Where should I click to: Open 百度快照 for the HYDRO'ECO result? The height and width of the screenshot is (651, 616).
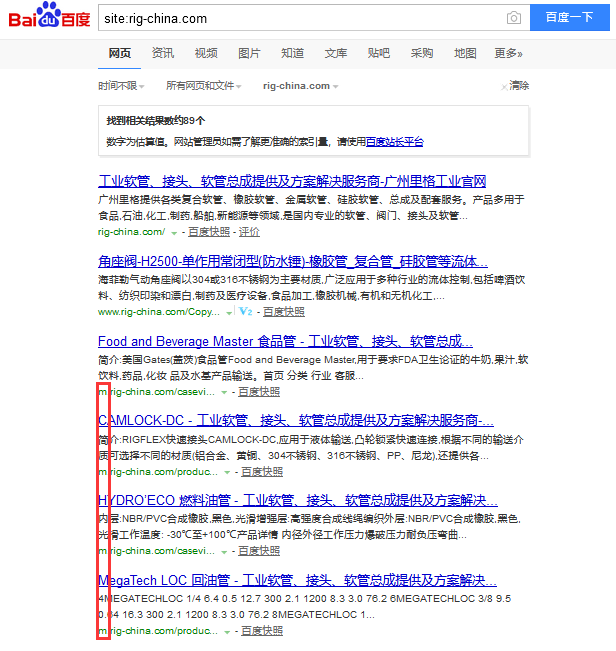point(259,551)
